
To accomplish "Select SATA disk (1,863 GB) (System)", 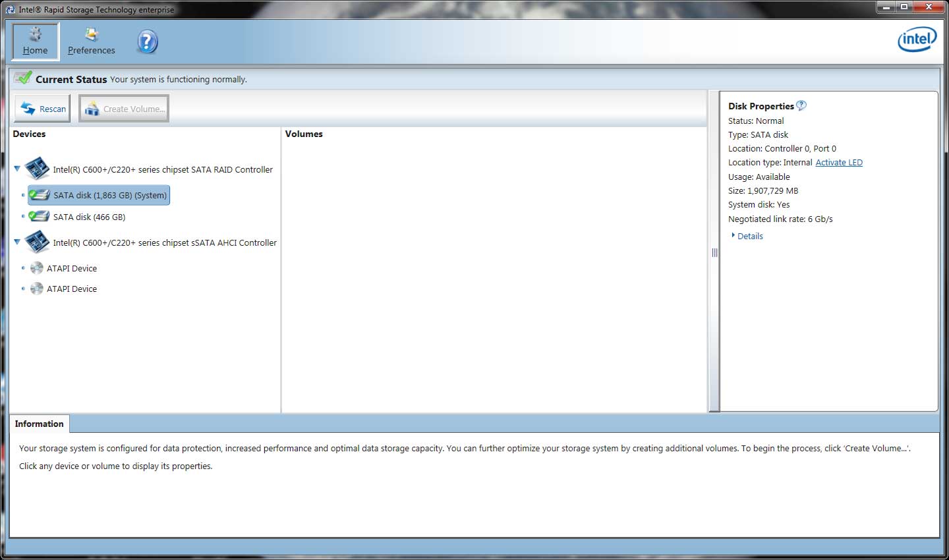I will 109,195.
